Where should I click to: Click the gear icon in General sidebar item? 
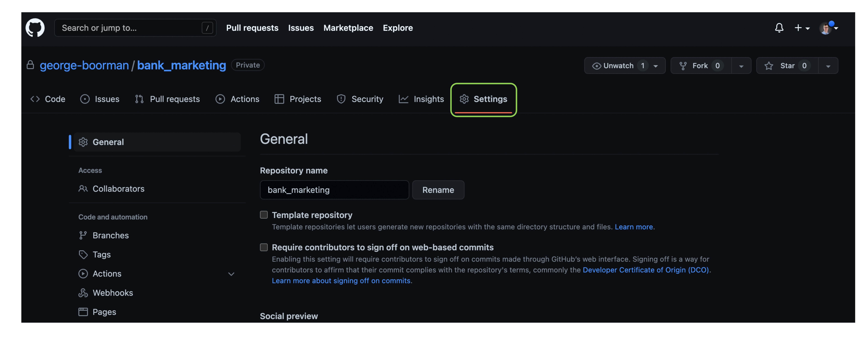coord(83,142)
